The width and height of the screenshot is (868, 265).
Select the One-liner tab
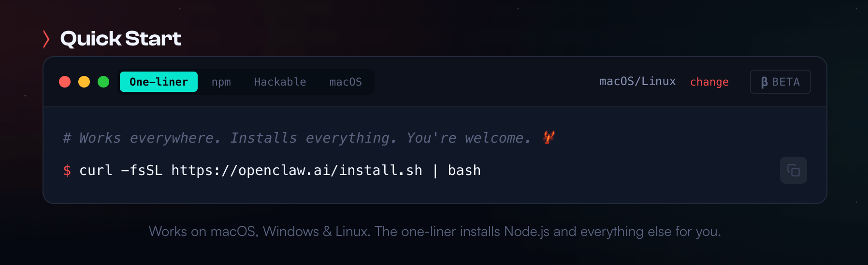[x=159, y=82]
